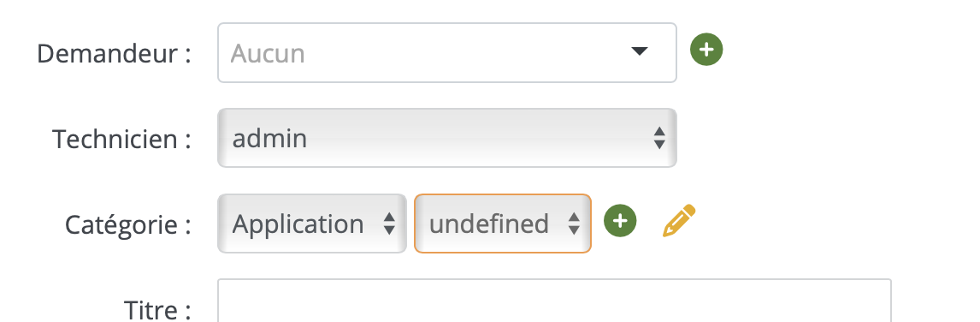980x322 pixels.
Task: Click the Technicien field label
Action: pos(121,139)
